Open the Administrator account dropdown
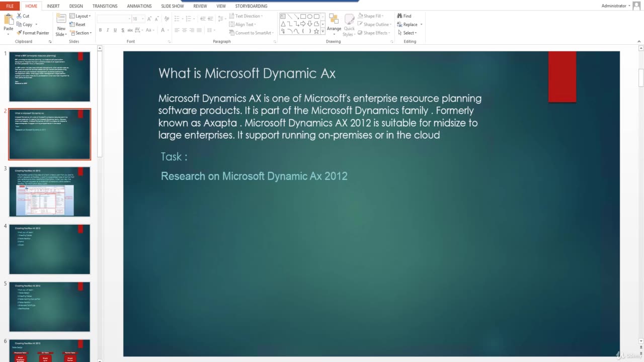 pyautogui.click(x=617, y=6)
